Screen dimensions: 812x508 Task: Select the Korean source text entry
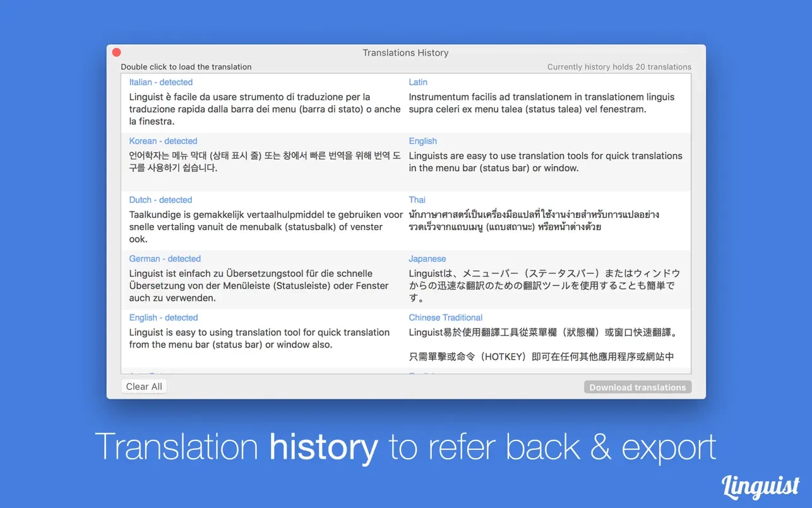coord(265,162)
